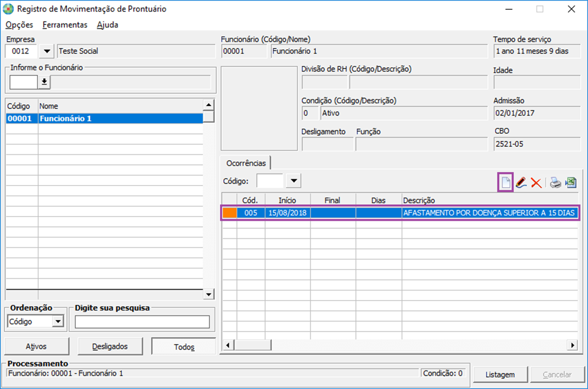
Task: Open the Ferramentas menu
Action: click(x=65, y=25)
